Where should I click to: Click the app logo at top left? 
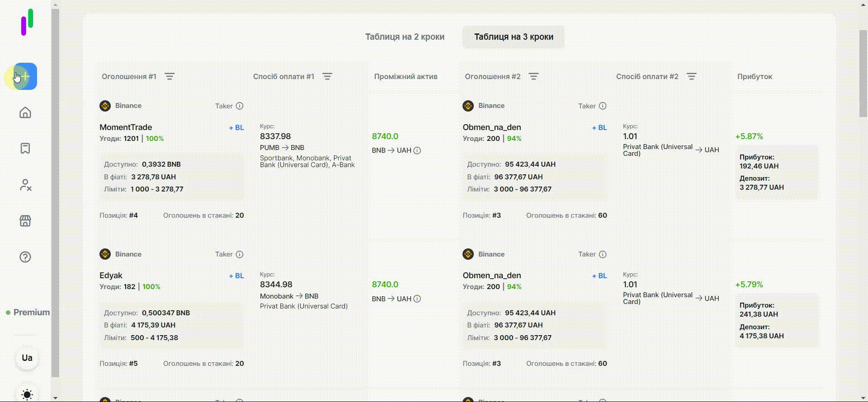(27, 22)
